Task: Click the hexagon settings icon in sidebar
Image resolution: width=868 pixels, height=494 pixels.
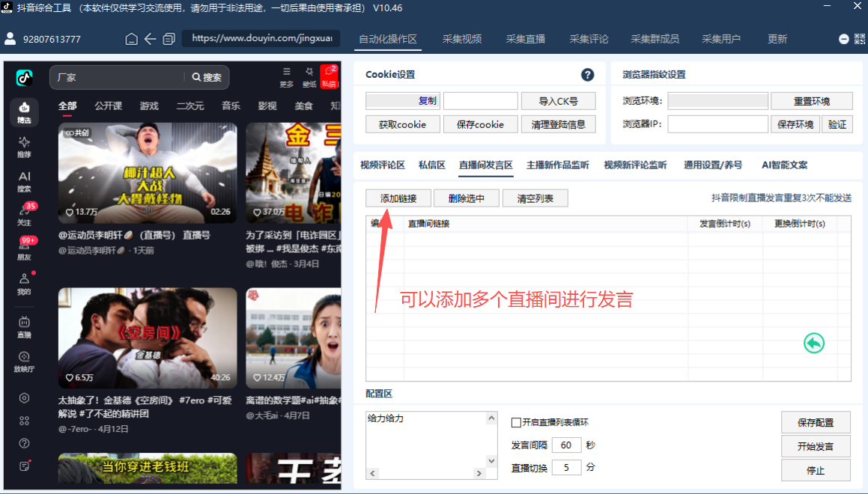Action: (24, 397)
